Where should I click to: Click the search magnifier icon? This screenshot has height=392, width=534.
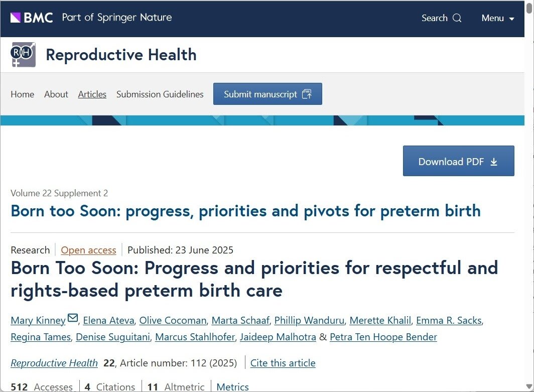[457, 18]
